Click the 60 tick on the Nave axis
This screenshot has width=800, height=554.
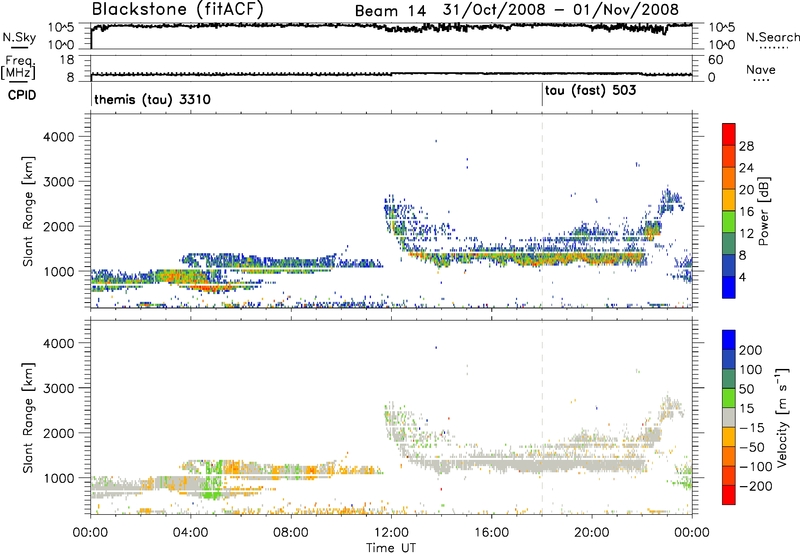click(716, 60)
